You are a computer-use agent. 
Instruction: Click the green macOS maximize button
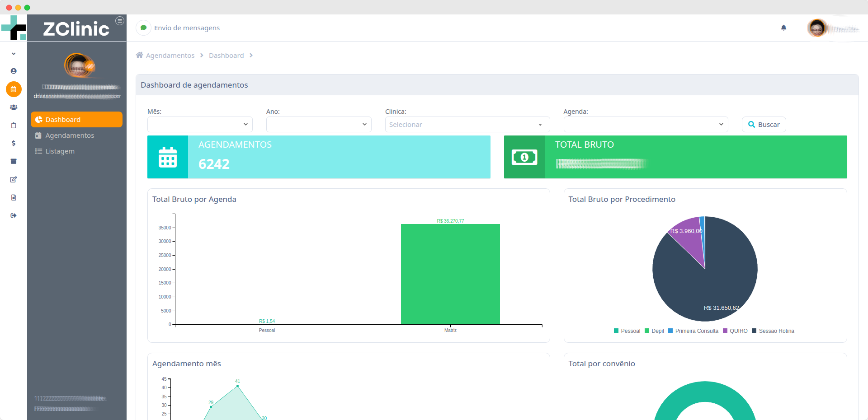click(27, 8)
